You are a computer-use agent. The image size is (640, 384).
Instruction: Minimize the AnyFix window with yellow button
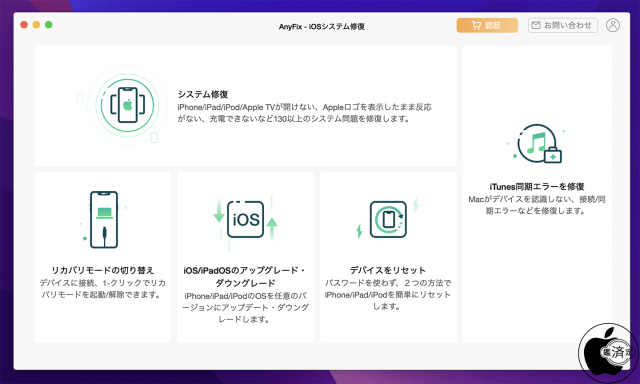(36, 25)
